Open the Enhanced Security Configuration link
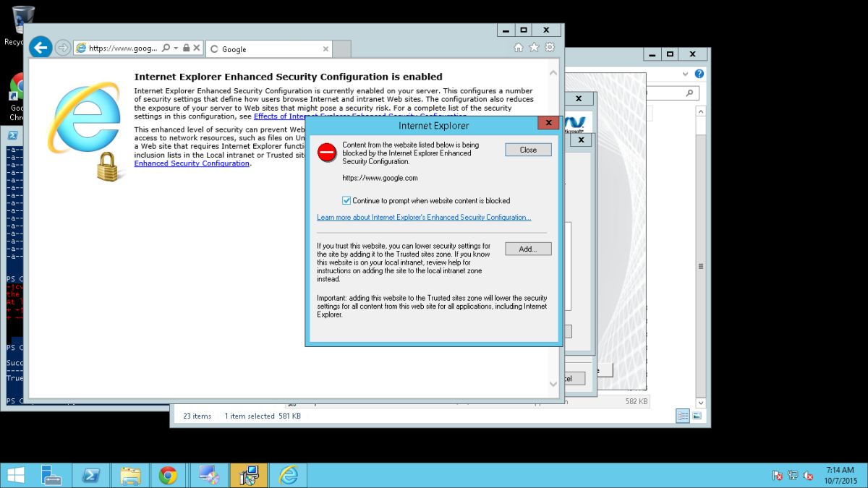Image resolution: width=868 pixels, height=488 pixels. pyautogui.click(x=192, y=163)
